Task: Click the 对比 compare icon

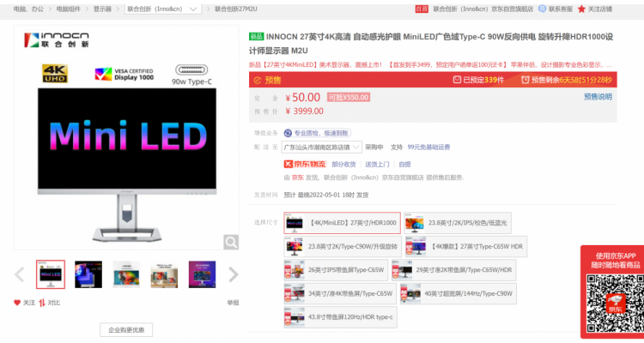Action: (x=42, y=303)
